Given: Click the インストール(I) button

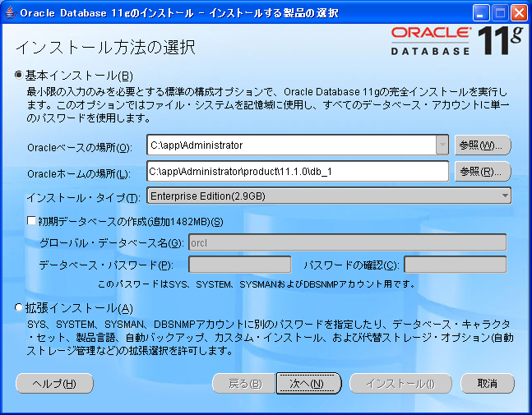Looking at the screenshot, I should coord(400,384).
